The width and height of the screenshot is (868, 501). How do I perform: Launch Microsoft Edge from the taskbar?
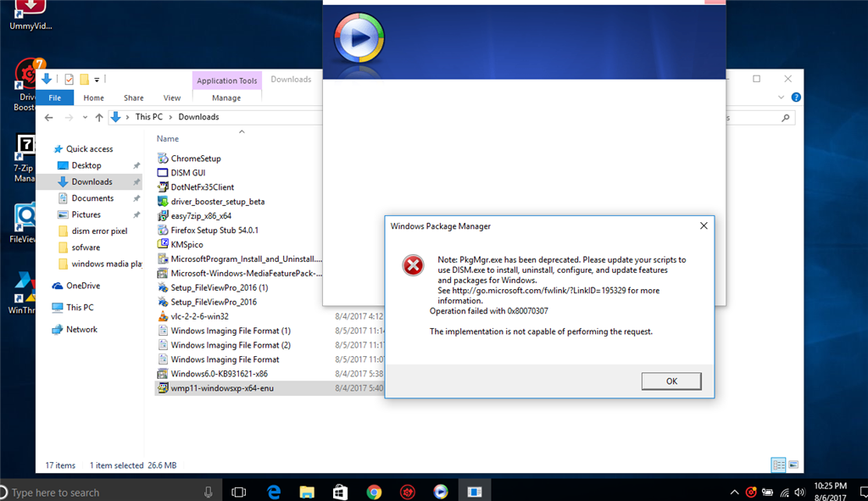pos(274,493)
